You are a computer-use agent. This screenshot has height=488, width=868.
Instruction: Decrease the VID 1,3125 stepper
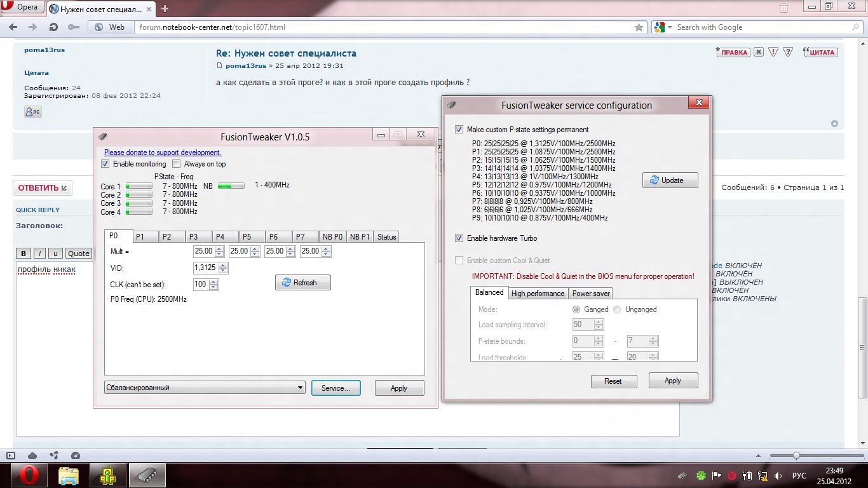click(x=222, y=271)
